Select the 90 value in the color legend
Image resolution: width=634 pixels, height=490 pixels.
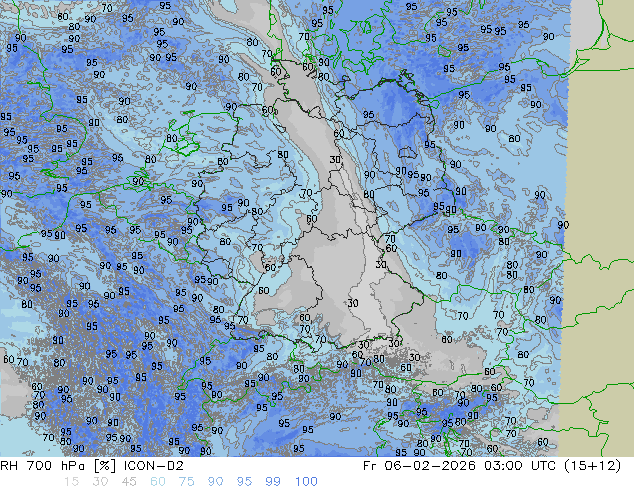tap(215, 482)
